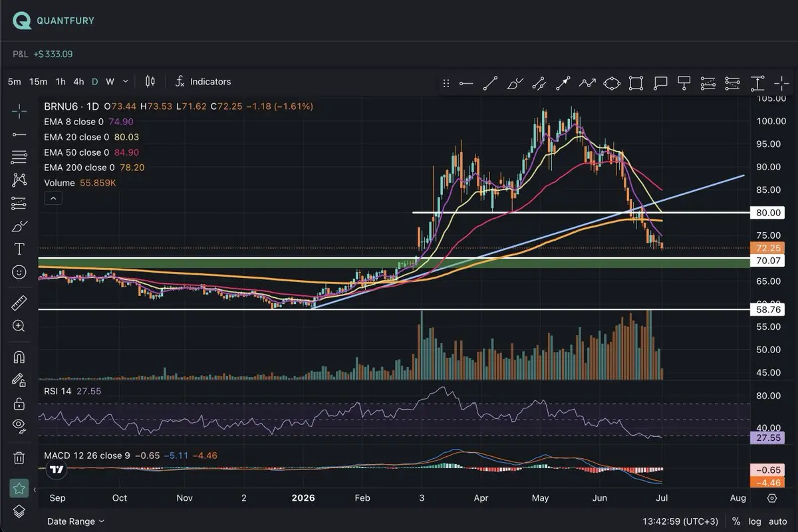Switch to the 4h timeframe

(x=78, y=81)
